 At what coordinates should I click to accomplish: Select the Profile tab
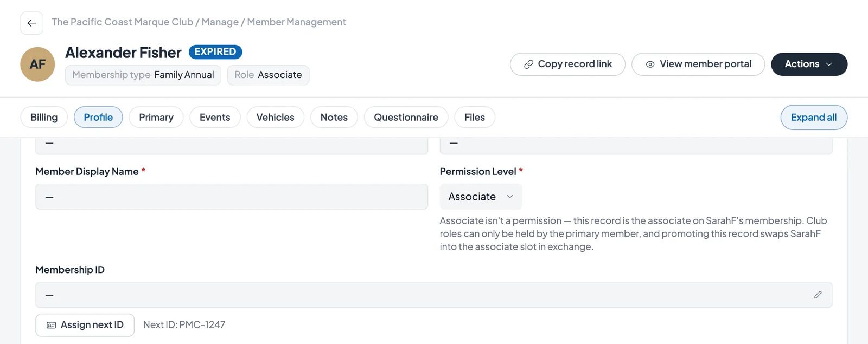98,117
